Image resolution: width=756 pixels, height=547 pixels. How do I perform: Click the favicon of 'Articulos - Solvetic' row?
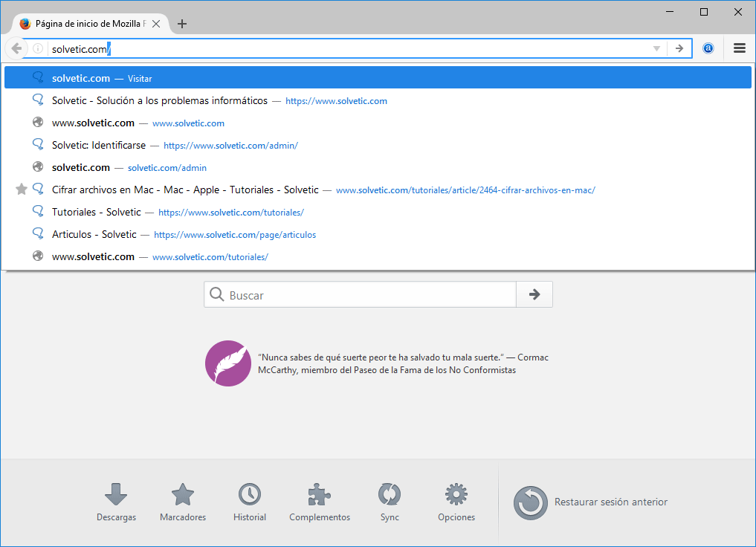coord(38,233)
